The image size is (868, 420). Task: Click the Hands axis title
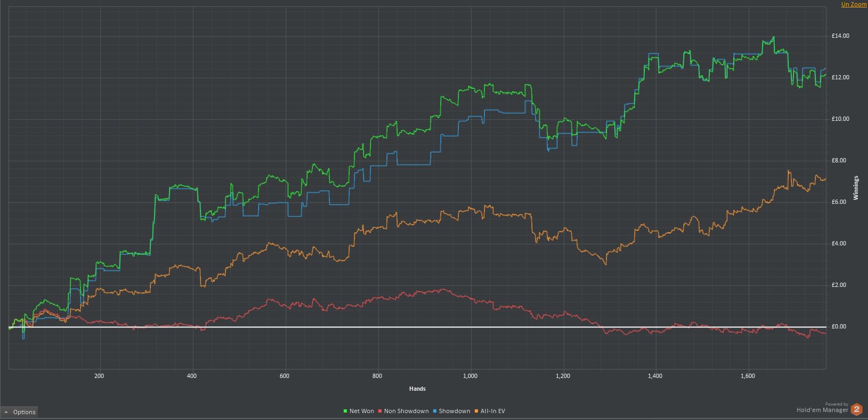coord(417,389)
